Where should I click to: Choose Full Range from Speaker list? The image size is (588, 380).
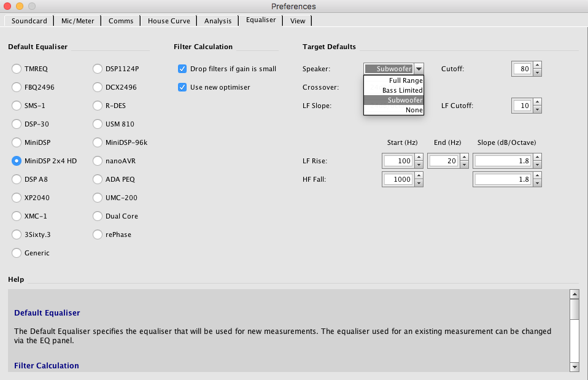(394, 80)
